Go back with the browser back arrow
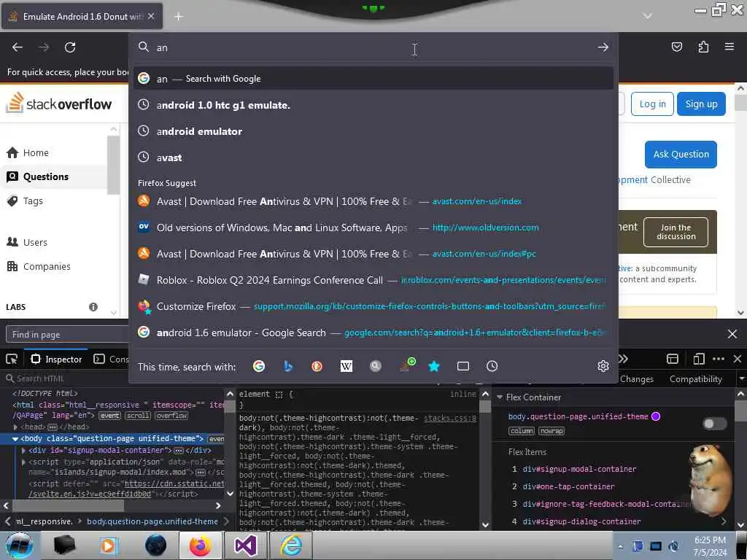This screenshot has height=560, width=747. click(18, 47)
